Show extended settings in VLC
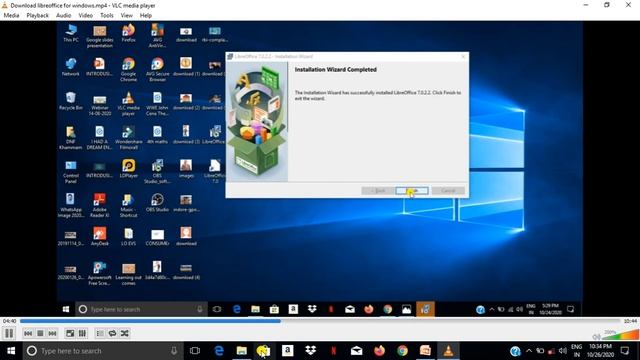This screenshot has width=640, height=360. tap(82, 333)
